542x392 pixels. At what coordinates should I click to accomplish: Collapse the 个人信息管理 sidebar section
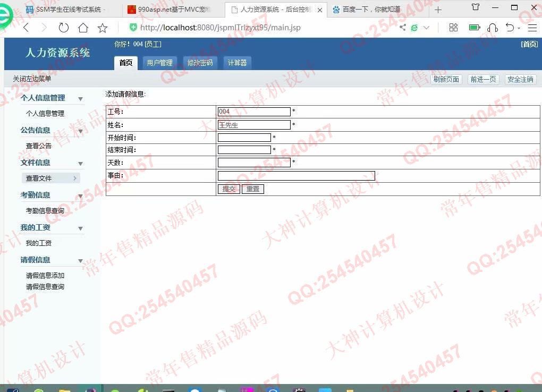[81, 99]
